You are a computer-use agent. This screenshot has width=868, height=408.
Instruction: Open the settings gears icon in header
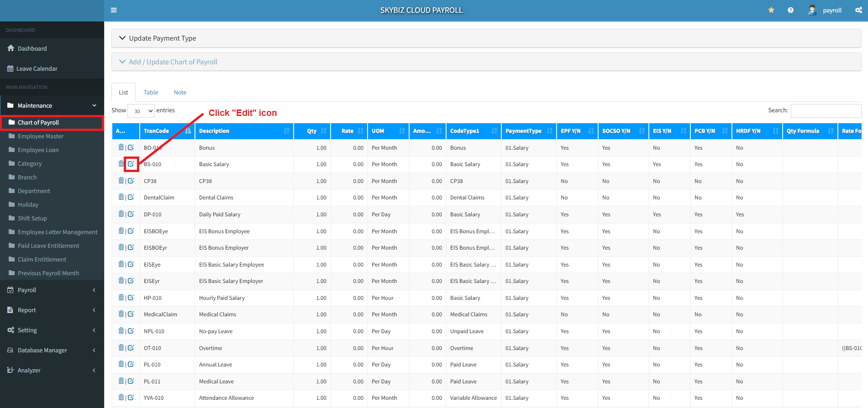[x=858, y=10]
